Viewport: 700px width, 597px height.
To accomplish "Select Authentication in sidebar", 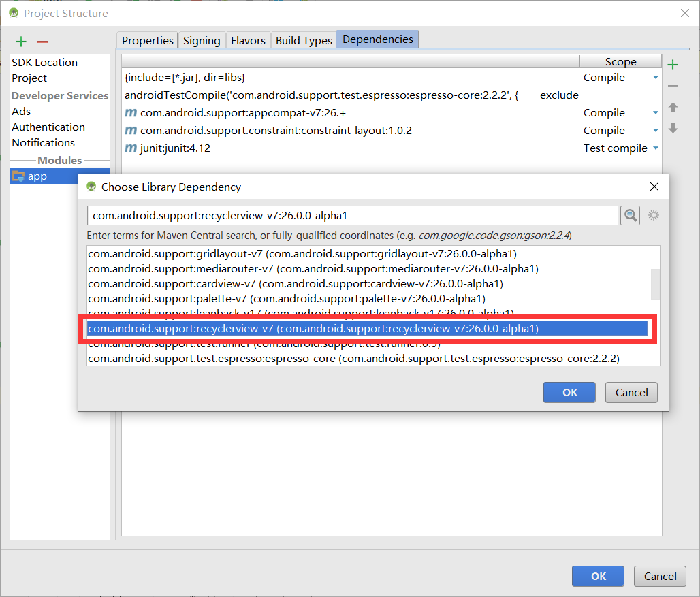I will [x=48, y=127].
